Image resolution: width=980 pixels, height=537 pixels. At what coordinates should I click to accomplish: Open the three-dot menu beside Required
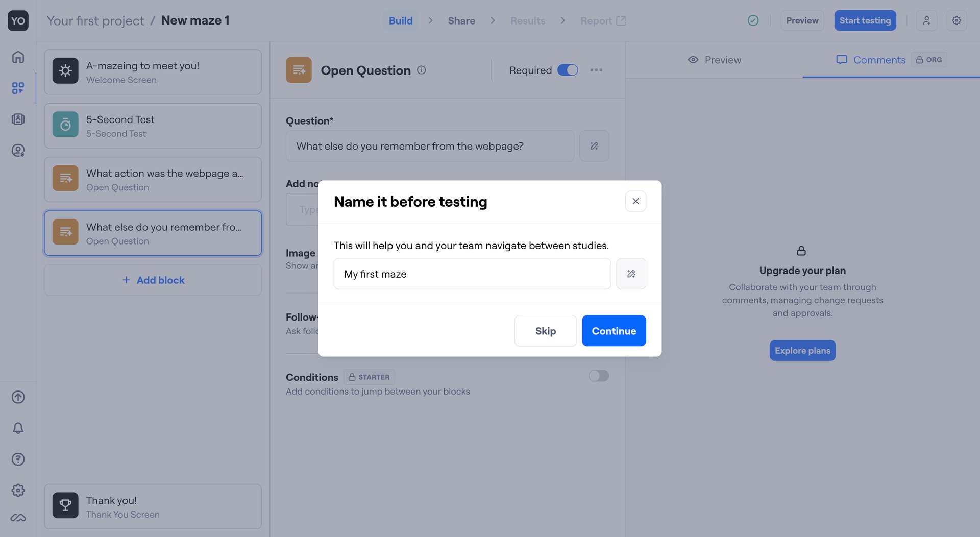(596, 70)
